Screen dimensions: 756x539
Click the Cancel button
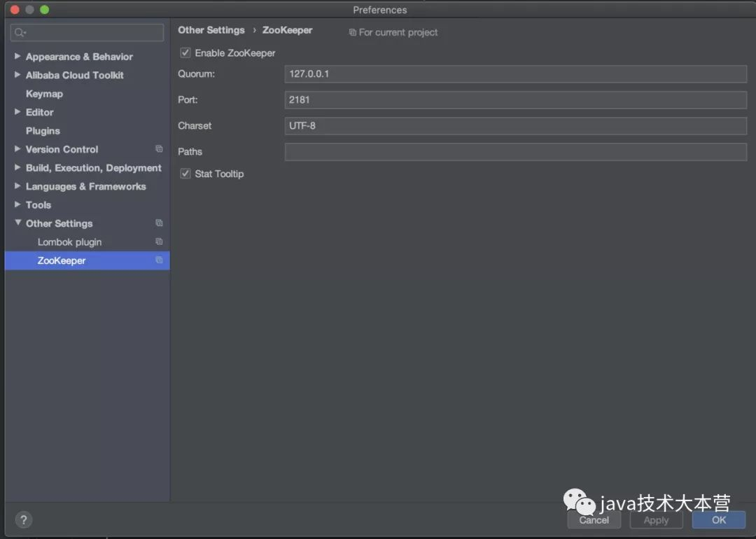[x=594, y=520]
